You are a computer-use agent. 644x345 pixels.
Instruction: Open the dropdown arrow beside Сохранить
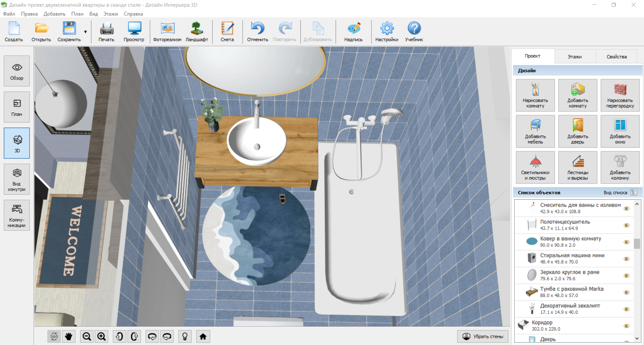(x=86, y=32)
